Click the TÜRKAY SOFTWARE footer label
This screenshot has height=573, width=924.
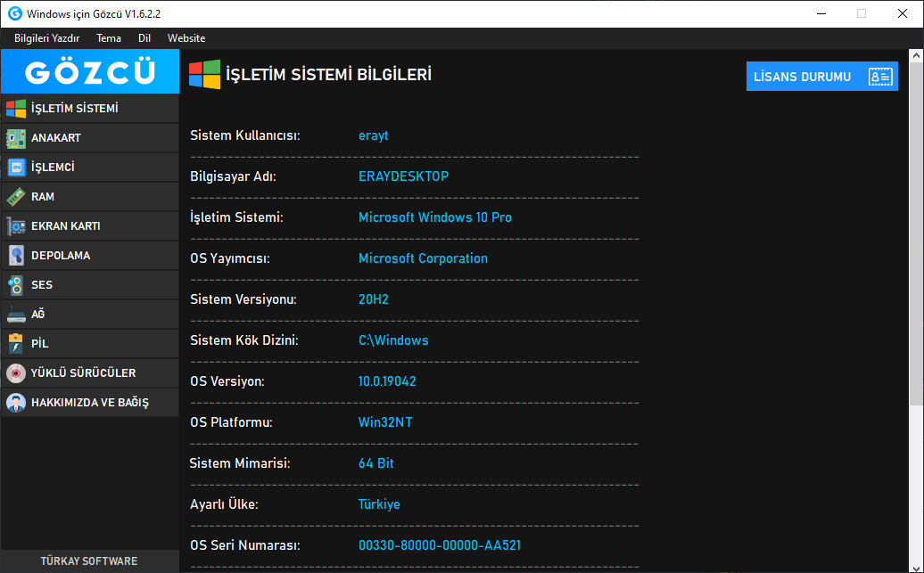pos(89,561)
